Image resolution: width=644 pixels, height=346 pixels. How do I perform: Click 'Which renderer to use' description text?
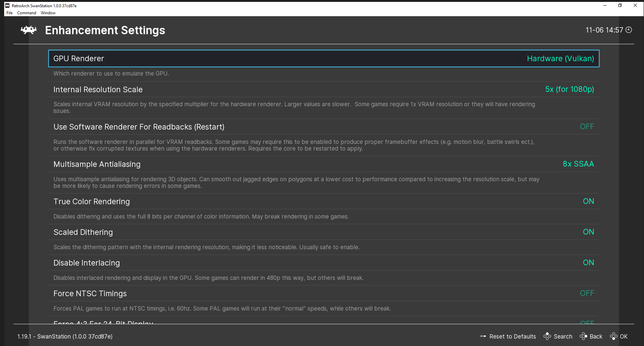pyautogui.click(x=111, y=73)
